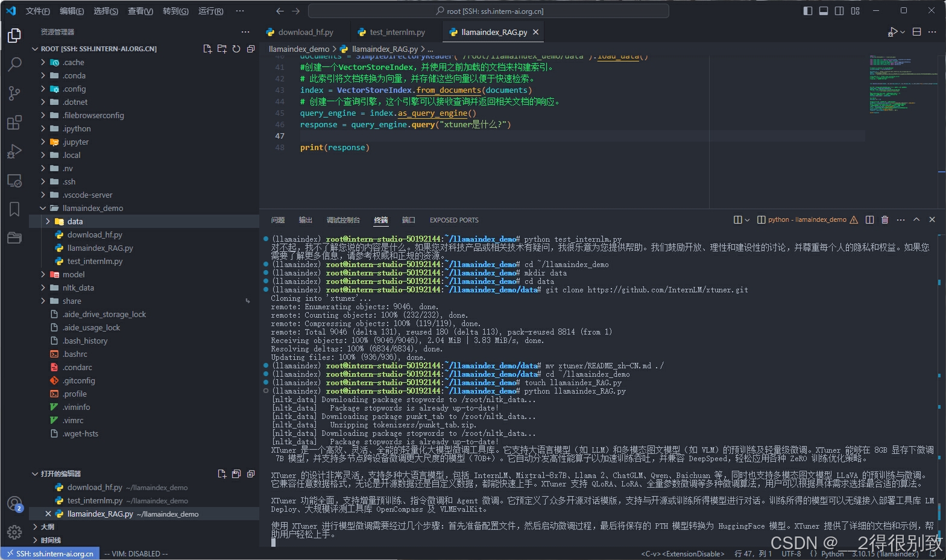Screen dimensions: 946x560
Task: Go back using navigation arrow
Action: tap(280, 11)
